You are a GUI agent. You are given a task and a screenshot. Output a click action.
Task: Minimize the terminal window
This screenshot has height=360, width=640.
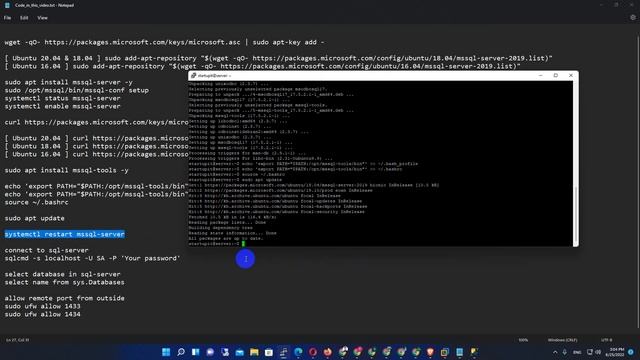(540, 76)
